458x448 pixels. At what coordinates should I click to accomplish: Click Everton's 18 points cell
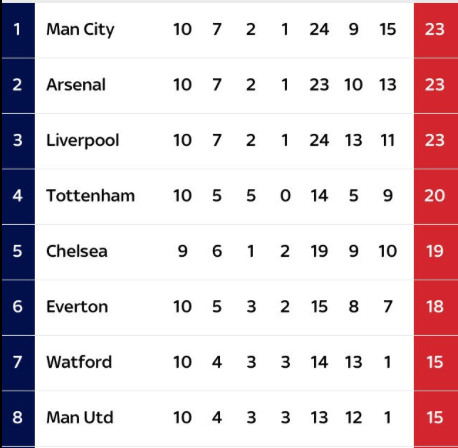436,307
